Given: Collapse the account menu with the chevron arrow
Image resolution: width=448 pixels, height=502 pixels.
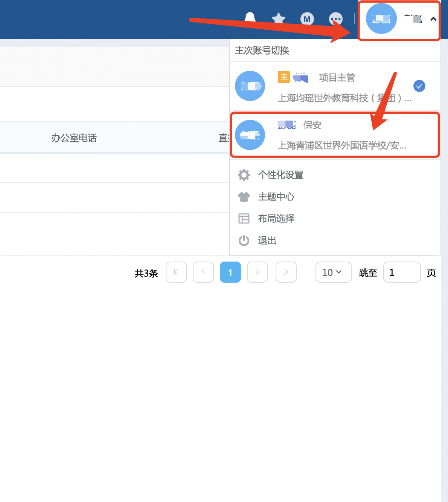Looking at the screenshot, I should [x=433, y=19].
